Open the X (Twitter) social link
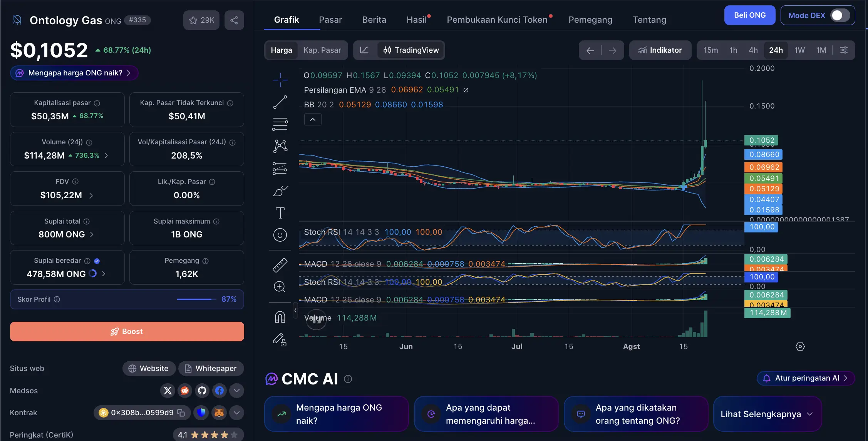The height and width of the screenshot is (441, 868). (168, 391)
